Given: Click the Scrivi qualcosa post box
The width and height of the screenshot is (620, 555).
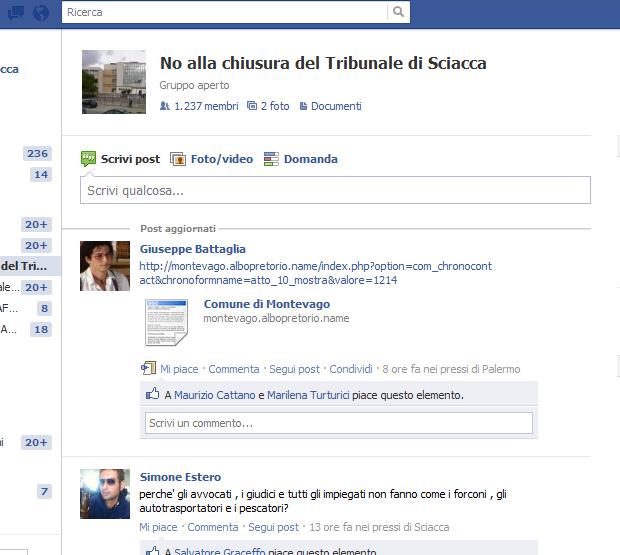Looking at the screenshot, I should pyautogui.click(x=335, y=190).
